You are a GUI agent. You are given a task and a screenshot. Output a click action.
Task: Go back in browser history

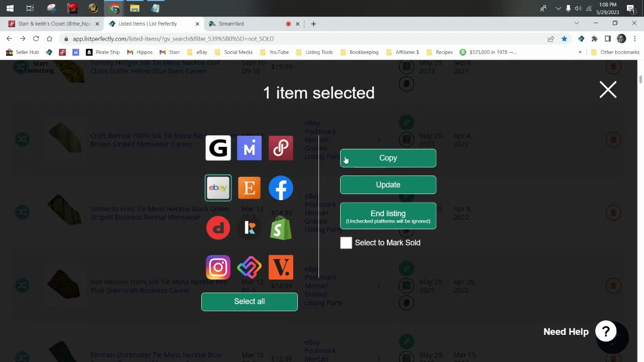9,39
